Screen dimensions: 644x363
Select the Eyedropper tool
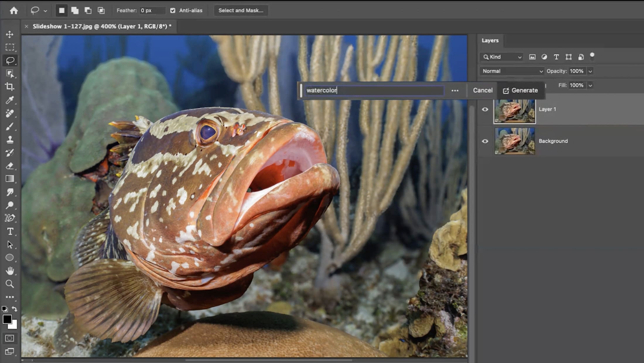click(10, 100)
